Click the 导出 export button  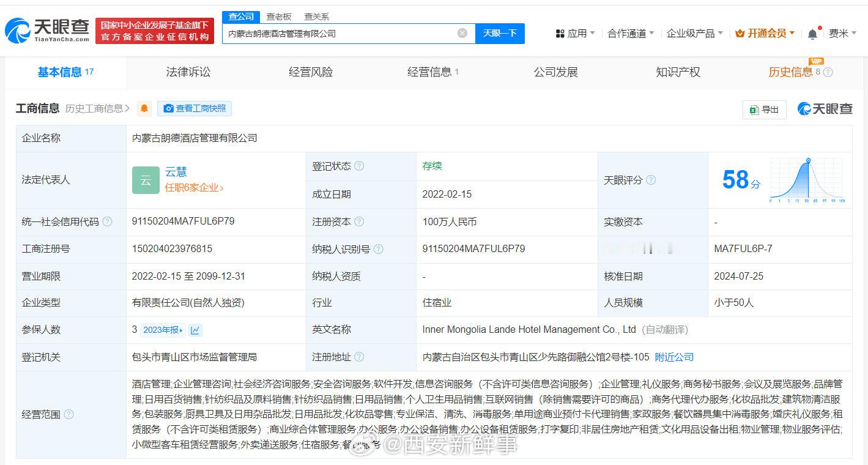click(x=765, y=110)
